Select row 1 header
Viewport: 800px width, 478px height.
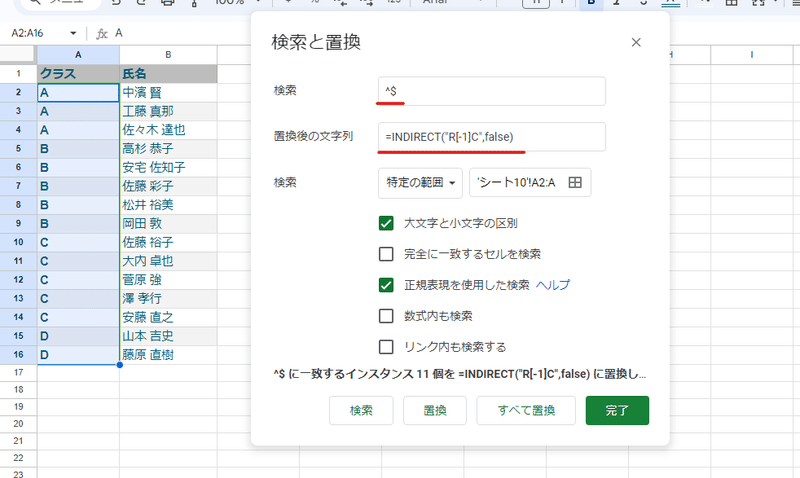pyautogui.click(x=18, y=74)
